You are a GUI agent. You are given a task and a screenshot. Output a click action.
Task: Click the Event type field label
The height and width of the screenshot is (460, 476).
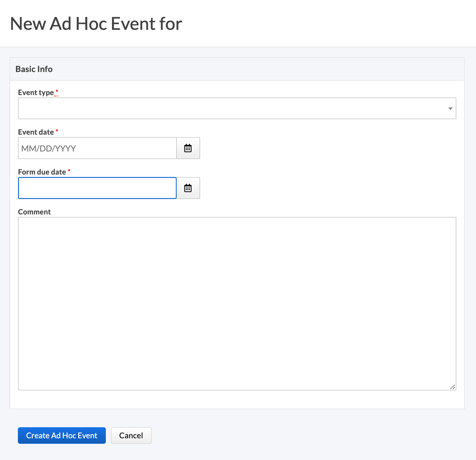pyautogui.click(x=36, y=93)
